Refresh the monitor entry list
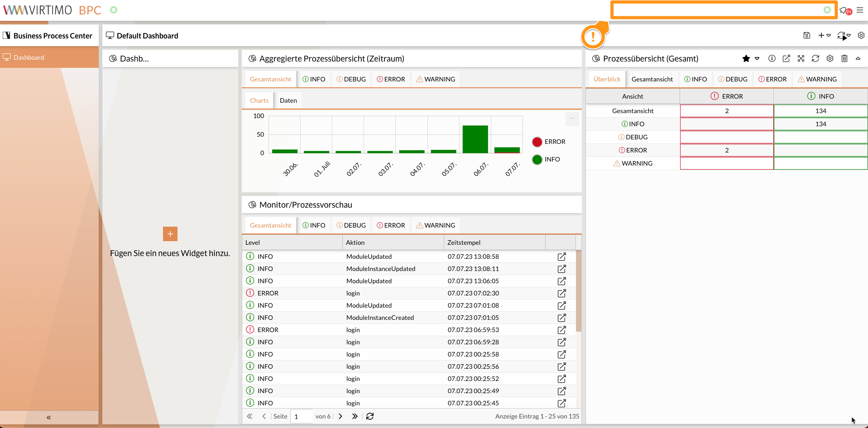Screen dimensions: 868x428 pos(370,416)
